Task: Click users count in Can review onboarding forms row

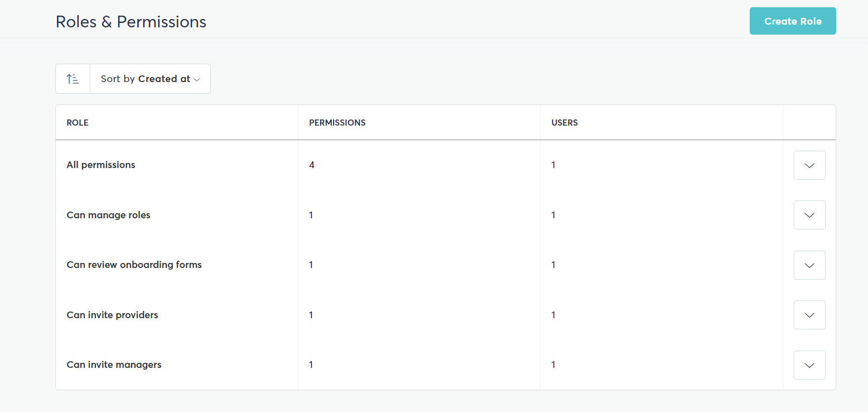Action: pyautogui.click(x=553, y=265)
